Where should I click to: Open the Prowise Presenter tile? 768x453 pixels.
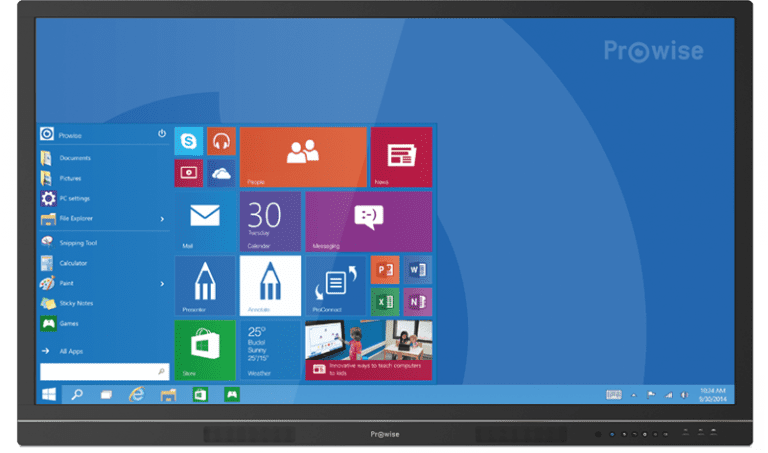(205, 285)
